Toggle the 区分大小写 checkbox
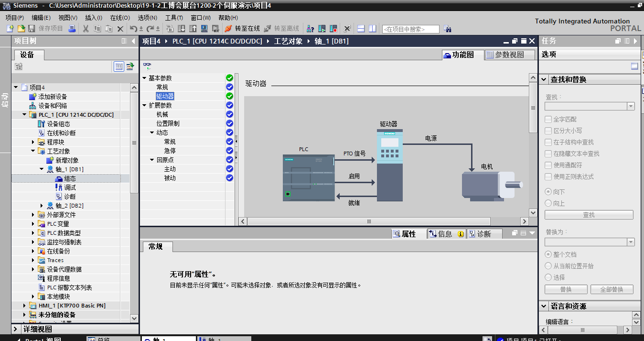Screen dimensions: 644x341 click(548, 131)
